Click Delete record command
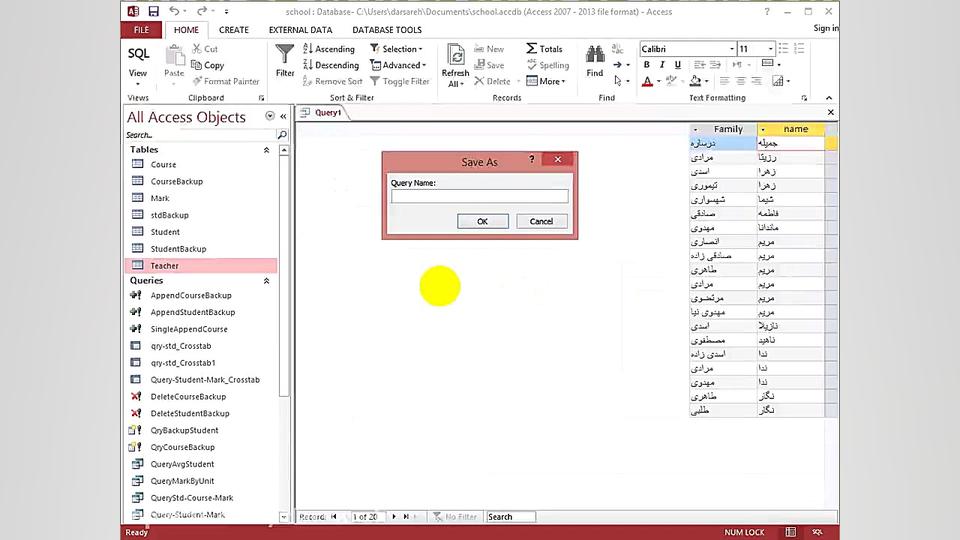The height and width of the screenshot is (540, 960). (x=492, y=81)
